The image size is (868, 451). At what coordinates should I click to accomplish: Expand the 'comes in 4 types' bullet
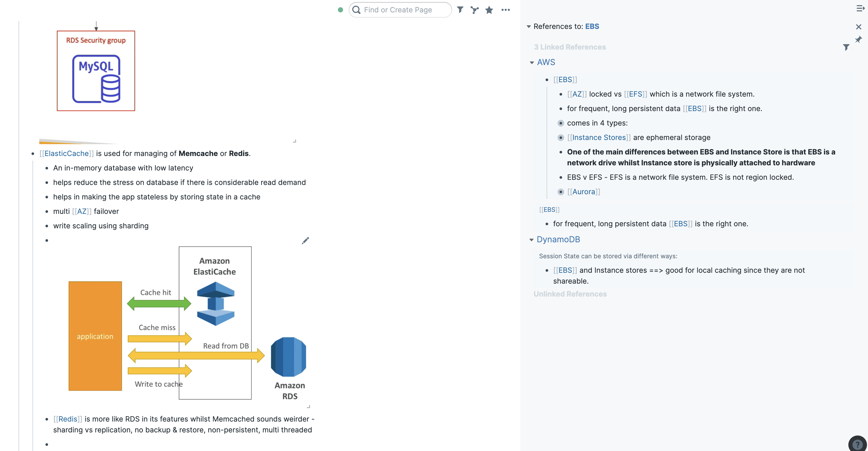[561, 123]
